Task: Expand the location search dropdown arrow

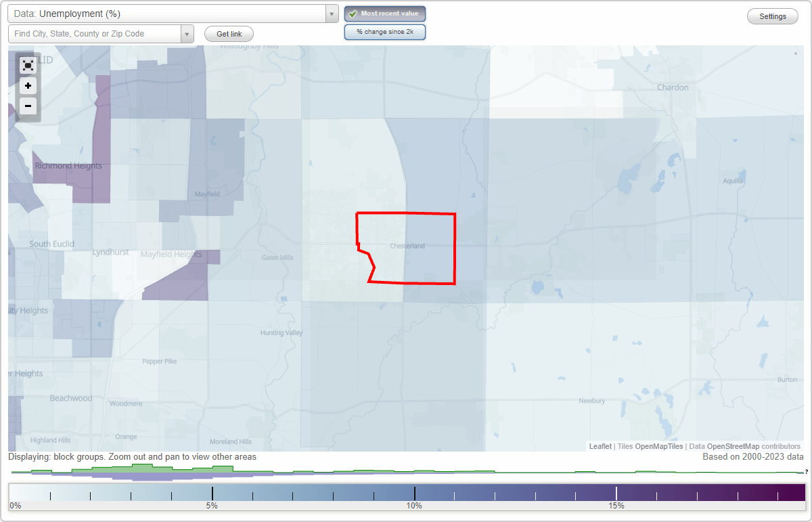Action: coord(187,34)
